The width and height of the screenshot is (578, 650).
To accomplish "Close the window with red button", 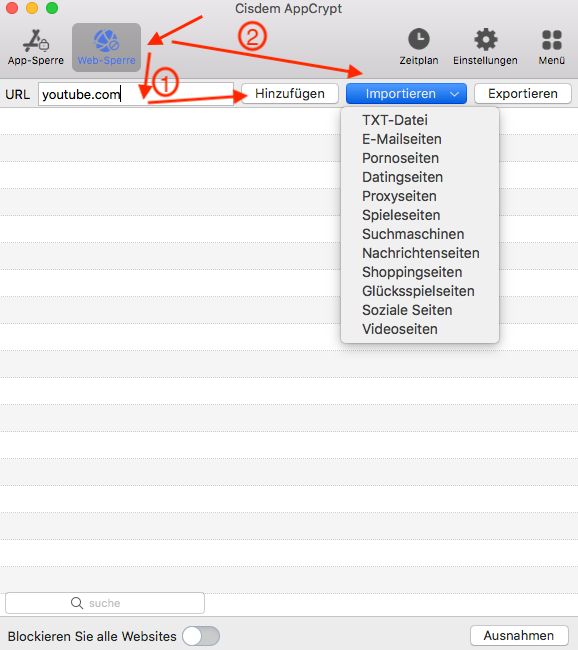I will tap(12, 8).
